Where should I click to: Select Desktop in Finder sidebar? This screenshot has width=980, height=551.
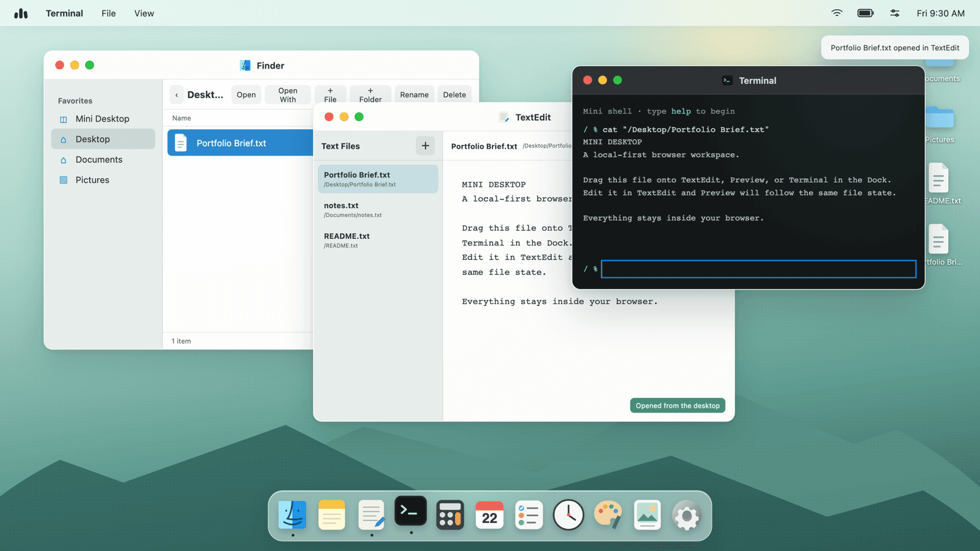(103, 139)
